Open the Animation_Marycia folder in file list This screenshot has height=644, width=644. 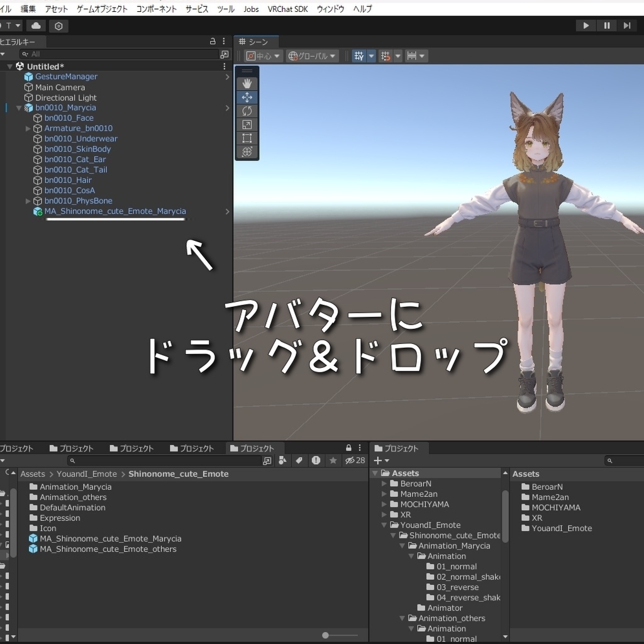pos(75,487)
